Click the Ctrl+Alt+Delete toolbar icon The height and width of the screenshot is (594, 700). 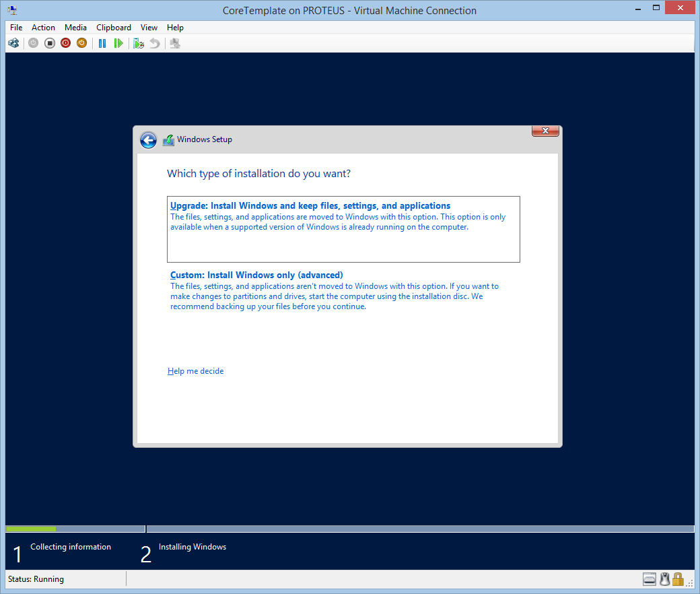[x=13, y=43]
